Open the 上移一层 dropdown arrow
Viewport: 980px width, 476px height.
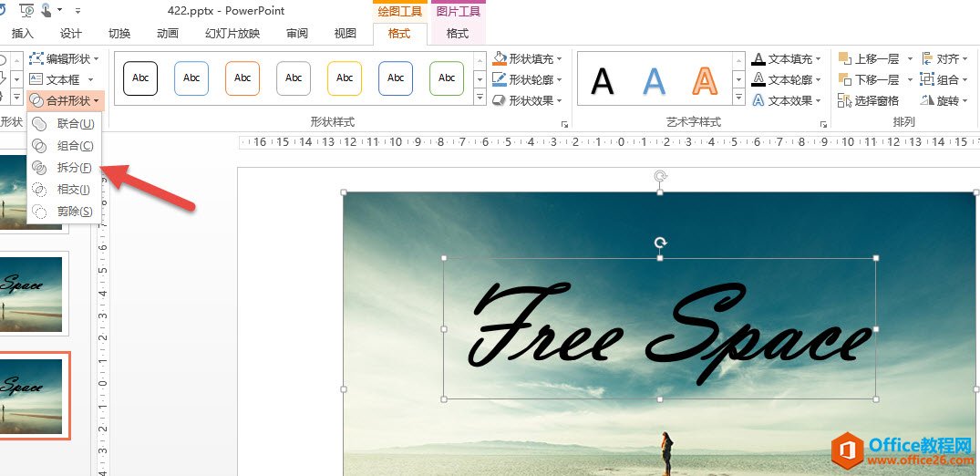tap(910, 58)
